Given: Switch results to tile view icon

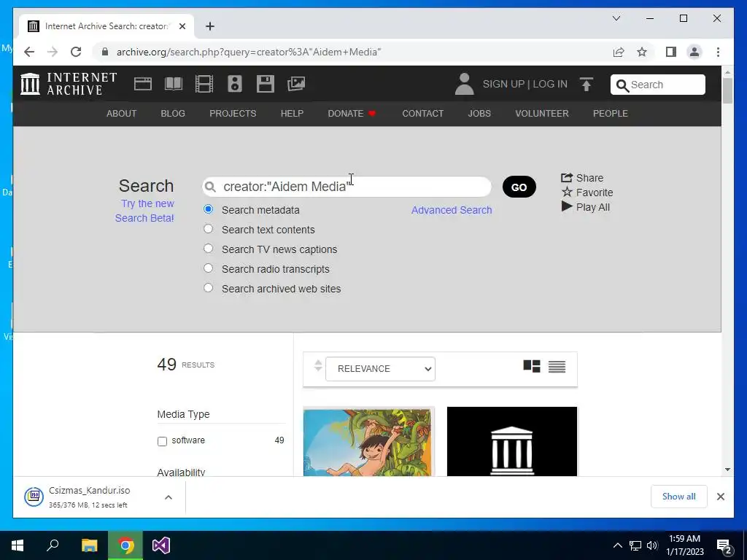Looking at the screenshot, I should [532, 366].
